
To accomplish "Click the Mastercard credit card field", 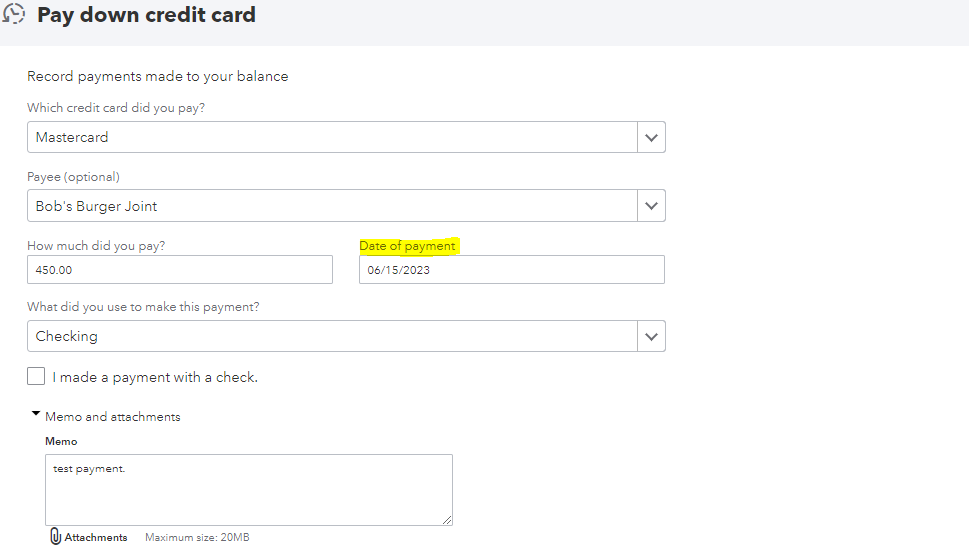I will click(331, 137).
